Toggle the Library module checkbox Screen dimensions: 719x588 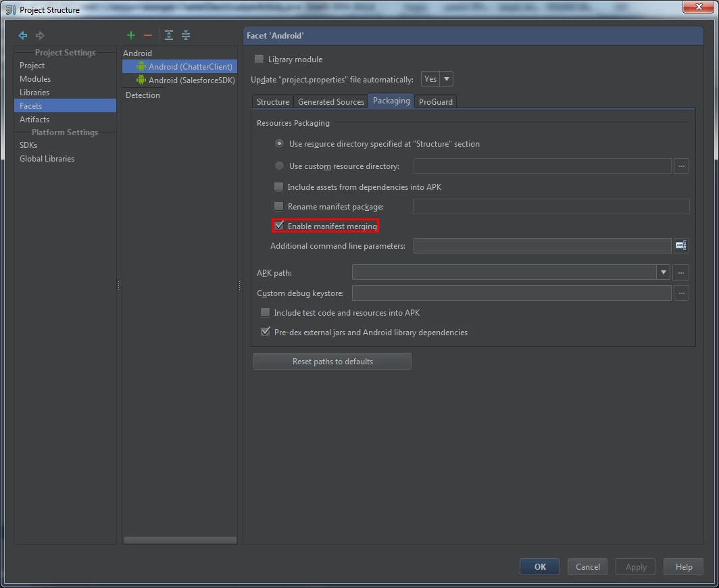pyautogui.click(x=259, y=59)
